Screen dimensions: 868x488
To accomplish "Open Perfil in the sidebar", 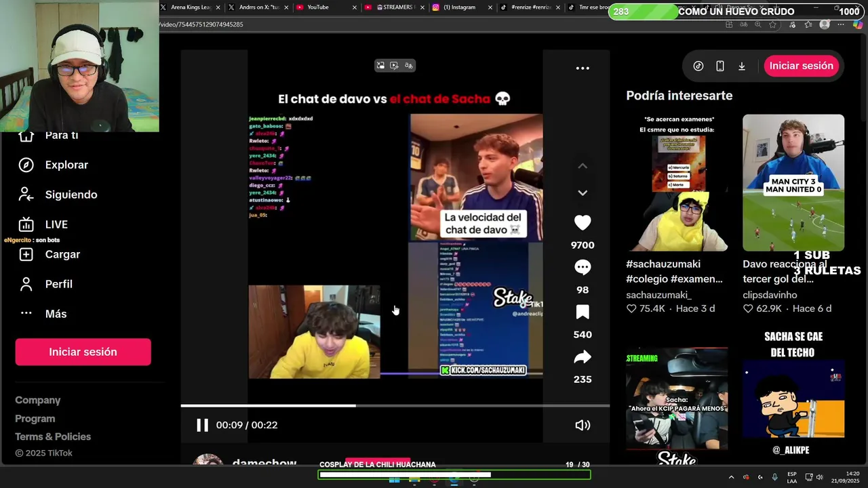I will pos(45,284).
